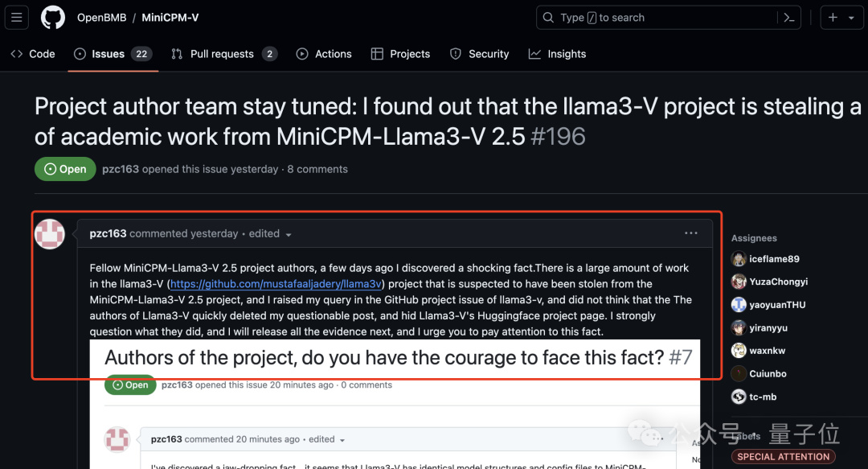Go to the Insights tab

coord(557,54)
